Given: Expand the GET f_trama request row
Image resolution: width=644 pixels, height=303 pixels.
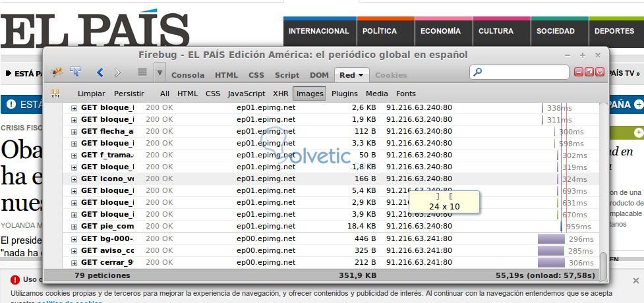Looking at the screenshot, I should 74,155.
